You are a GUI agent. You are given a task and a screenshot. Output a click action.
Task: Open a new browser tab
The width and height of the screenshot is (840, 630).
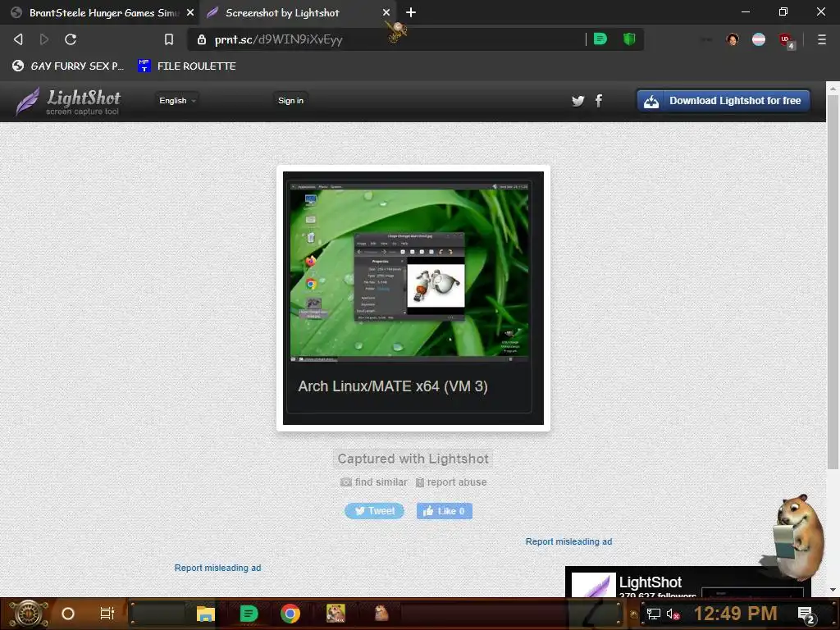coord(411,11)
